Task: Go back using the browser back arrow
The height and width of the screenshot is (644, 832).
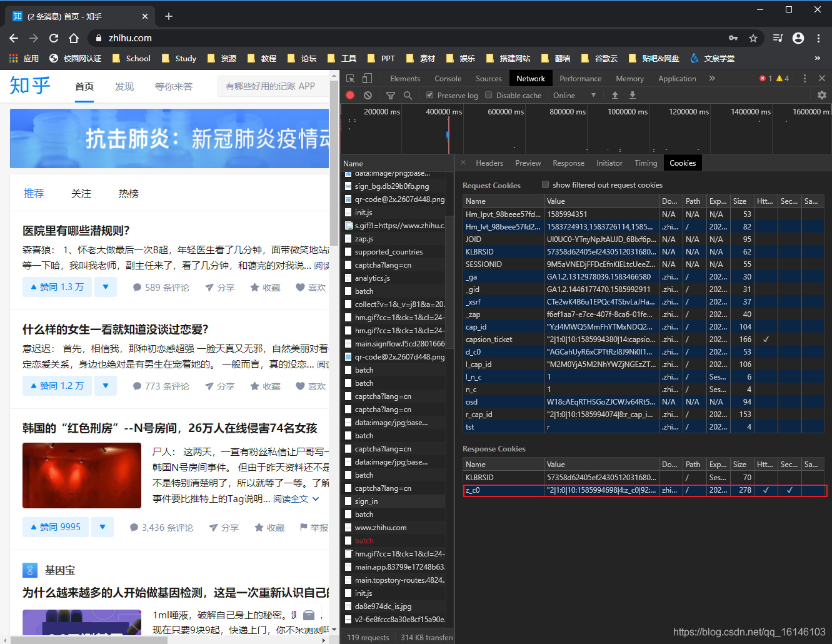Action: click(14, 38)
